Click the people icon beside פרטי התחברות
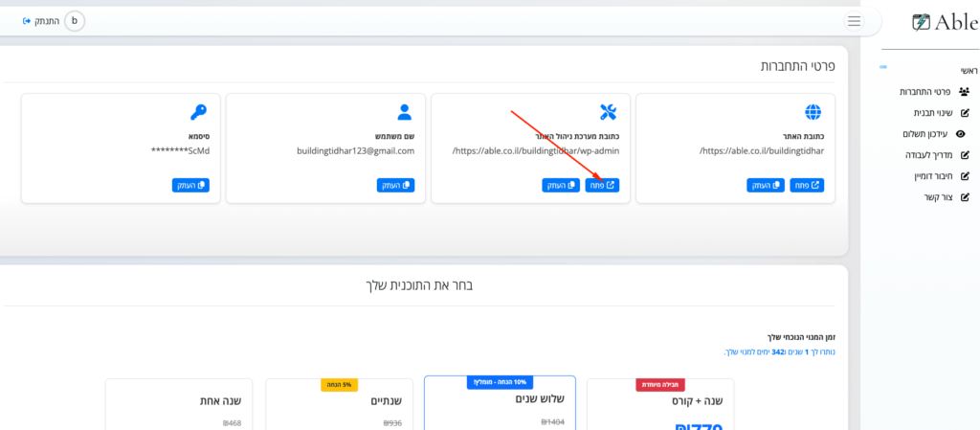 (x=964, y=92)
